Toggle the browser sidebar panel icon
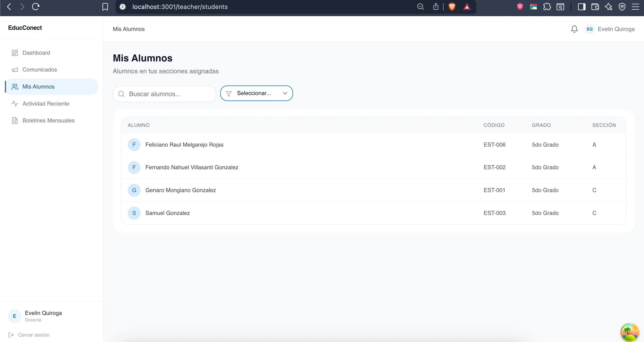The image size is (644, 342). [x=582, y=7]
